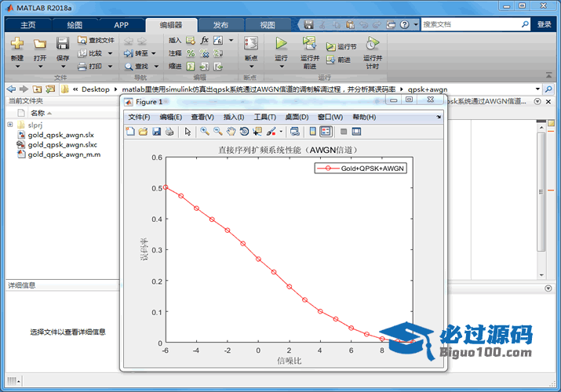561x392 pixels.
Task: Open file using 打开 folder icon
Action: pyautogui.click(x=40, y=44)
